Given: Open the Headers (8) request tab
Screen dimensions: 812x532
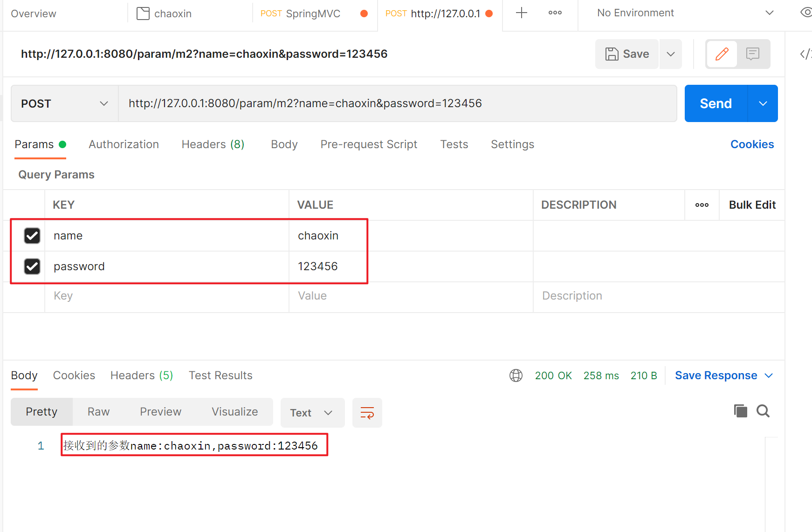Looking at the screenshot, I should (x=213, y=144).
